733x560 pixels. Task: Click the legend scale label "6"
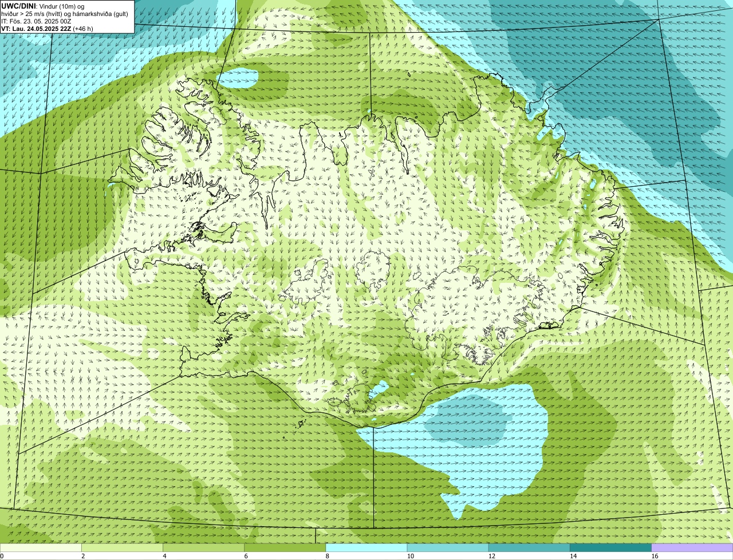pos(246,556)
